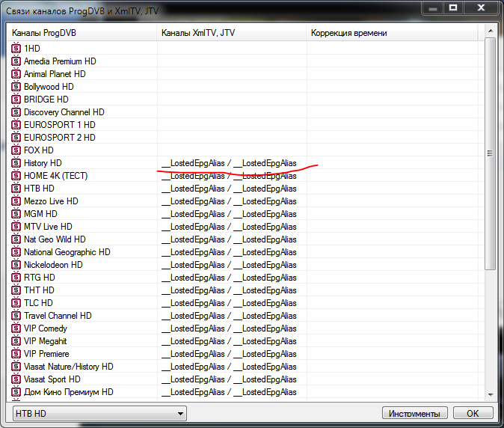
Task: Click the Каналы XmlTV, JTV column header
Action: 232,34
